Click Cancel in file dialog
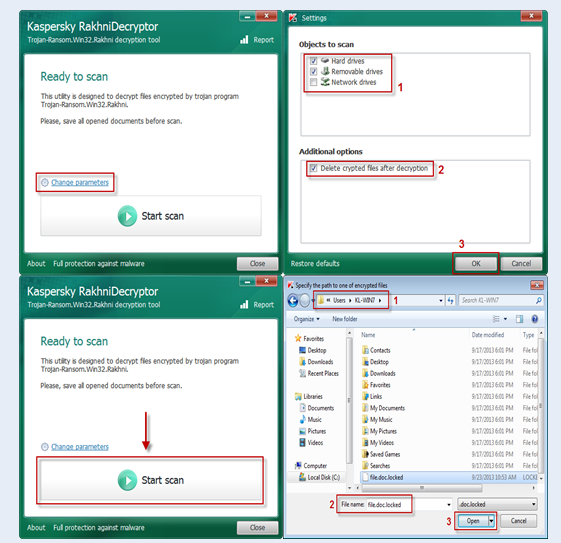The height and width of the screenshot is (543, 561). 518,521
